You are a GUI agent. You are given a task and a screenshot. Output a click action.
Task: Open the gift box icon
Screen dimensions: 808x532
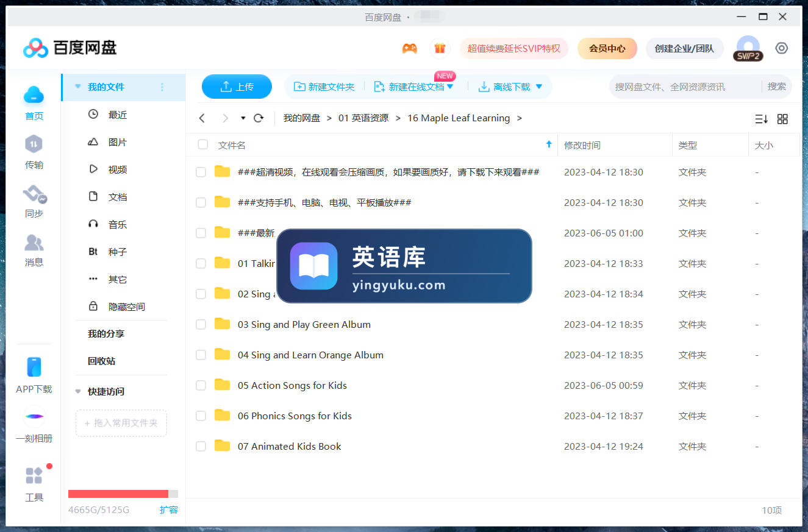440,48
